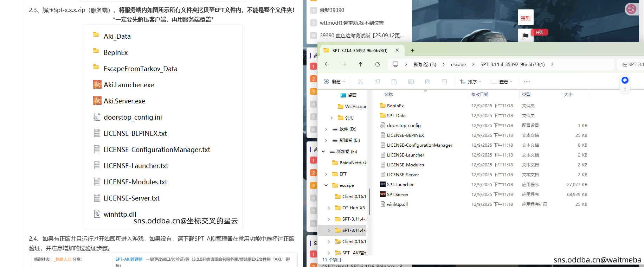Open the 查看 View dropdown
644x267 pixels.
pos(502,82)
